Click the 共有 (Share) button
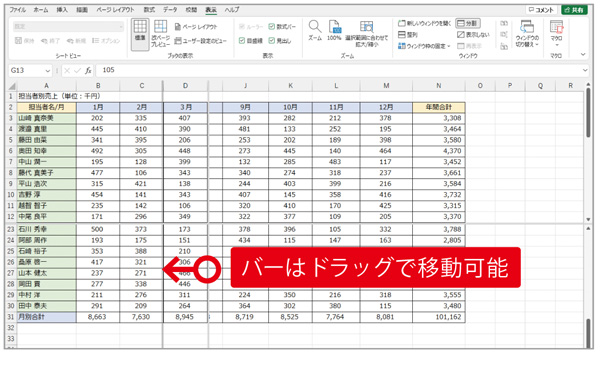600x370 pixels. (574, 10)
